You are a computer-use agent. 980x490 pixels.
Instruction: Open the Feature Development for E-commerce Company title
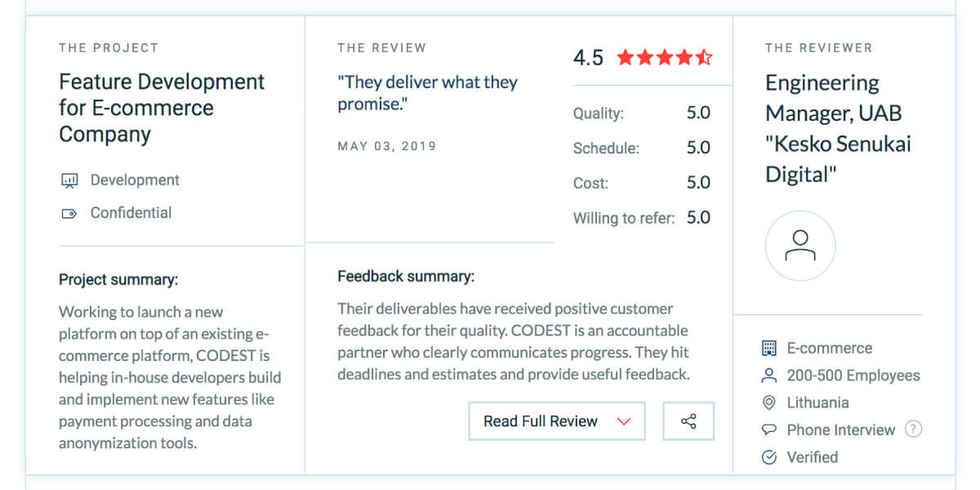point(162,108)
